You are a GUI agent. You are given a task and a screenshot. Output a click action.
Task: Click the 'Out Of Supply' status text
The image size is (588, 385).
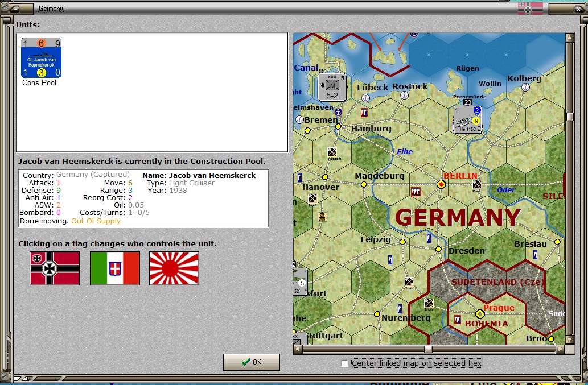point(96,221)
